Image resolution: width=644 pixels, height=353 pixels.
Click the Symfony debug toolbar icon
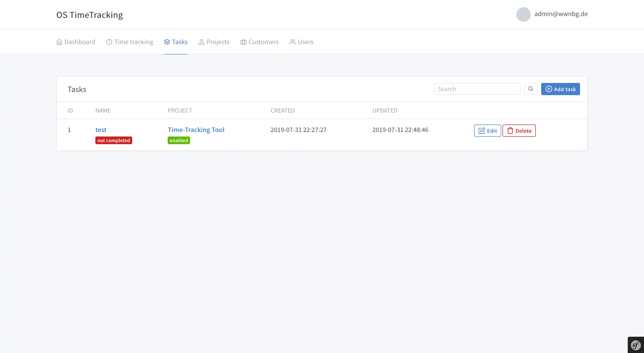(x=635, y=345)
